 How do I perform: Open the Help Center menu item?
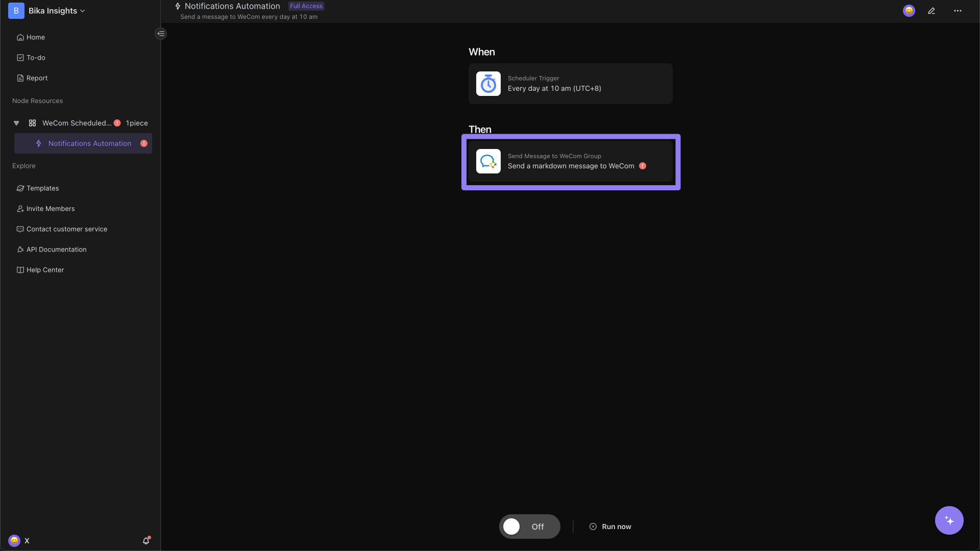(45, 270)
